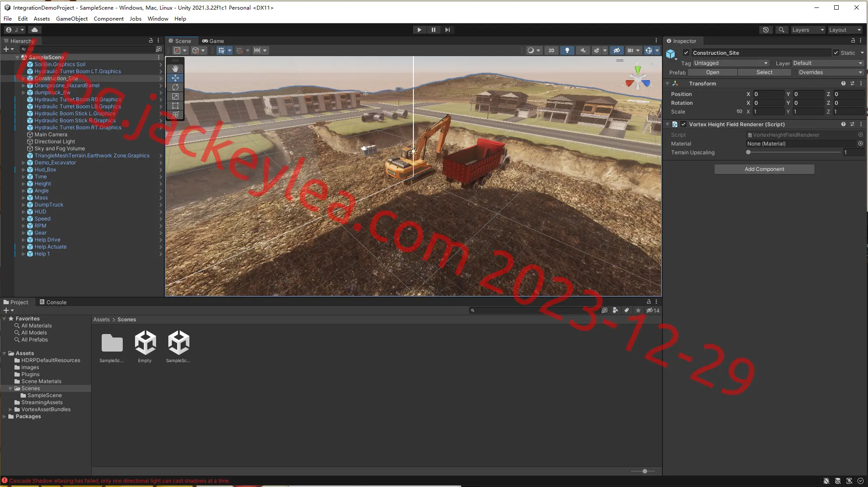Select the Scale tool in Scene toolbar
Viewport: 868px width, 487px height.
pyautogui.click(x=175, y=96)
